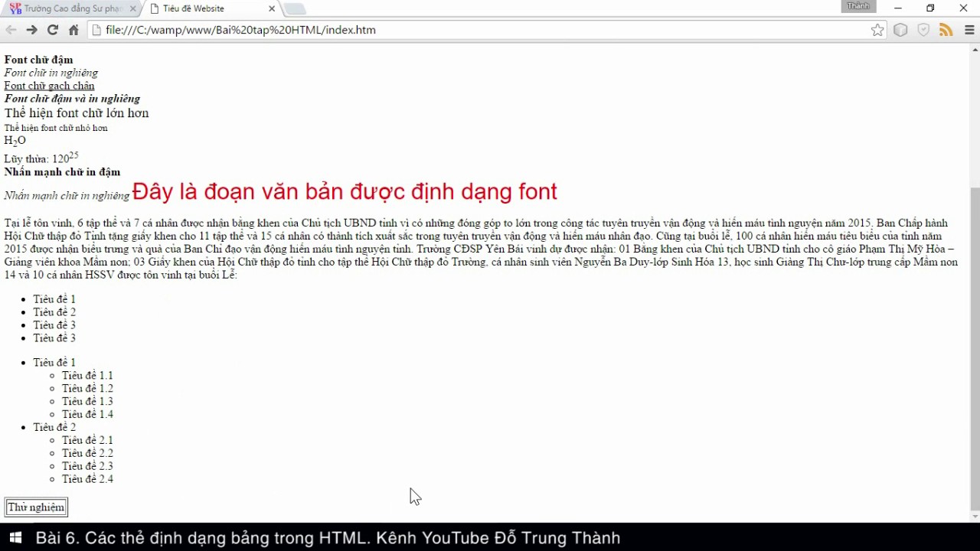Click the browser Back arrow
Screen dimensions: 980x551
point(11,30)
